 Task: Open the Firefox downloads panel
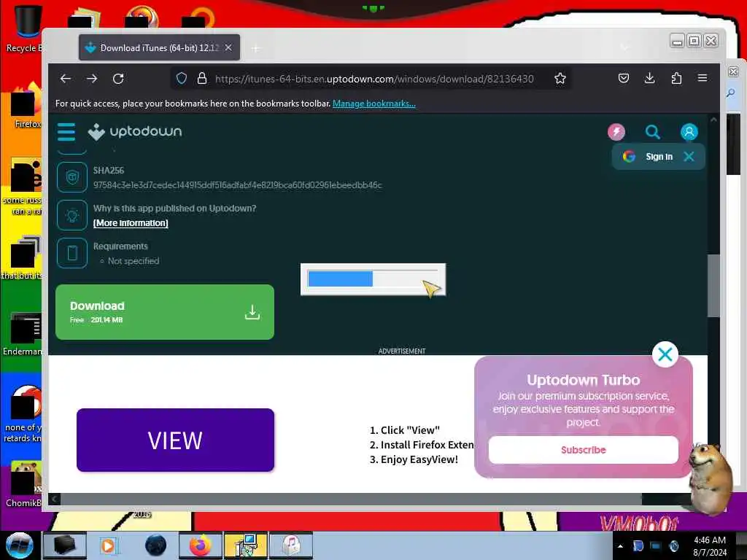pos(649,78)
